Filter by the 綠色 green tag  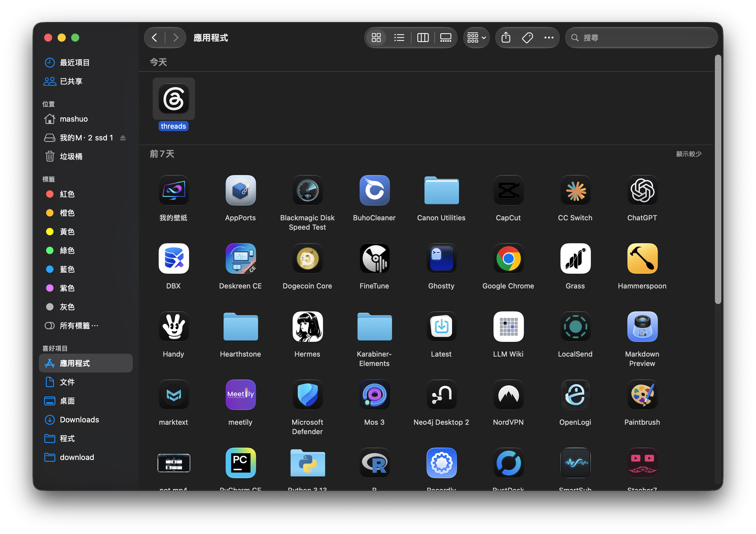[85, 250]
